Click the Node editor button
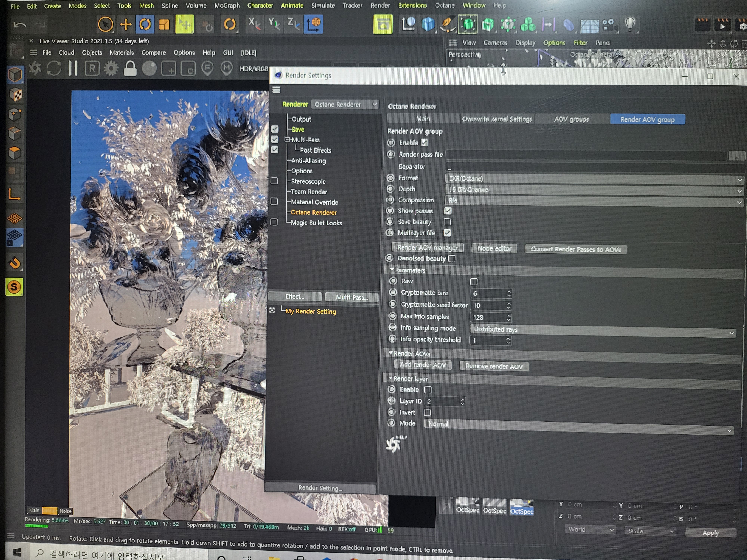Viewport: 747px width, 560px height. pyautogui.click(x=494, y=248)
